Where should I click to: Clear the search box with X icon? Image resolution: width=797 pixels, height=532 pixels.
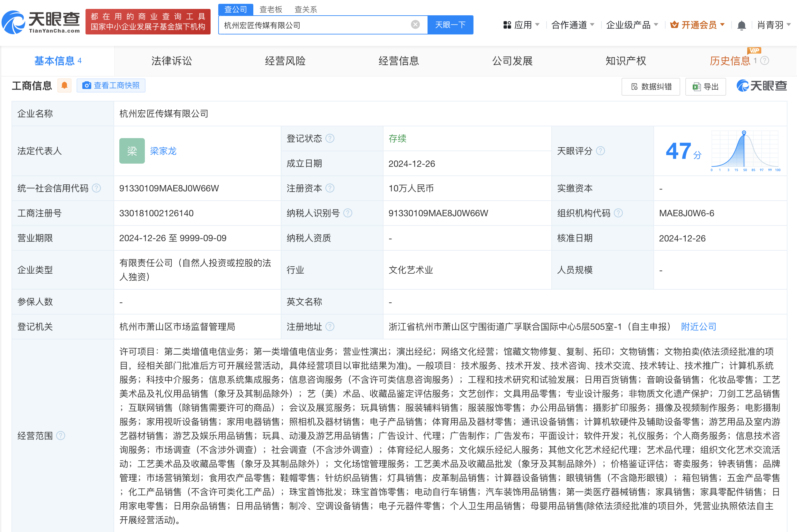tap(415, 25)
